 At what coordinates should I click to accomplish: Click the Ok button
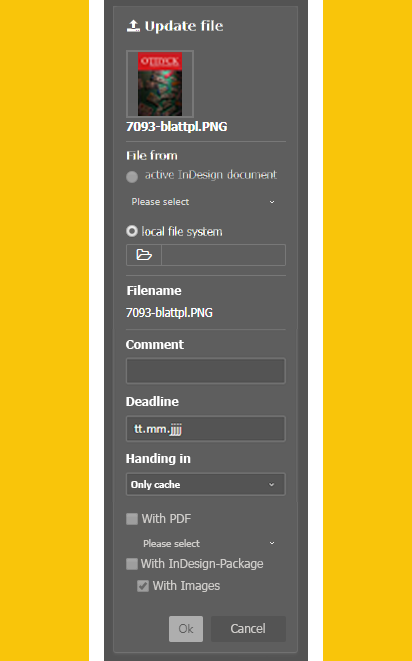[186, 629]
